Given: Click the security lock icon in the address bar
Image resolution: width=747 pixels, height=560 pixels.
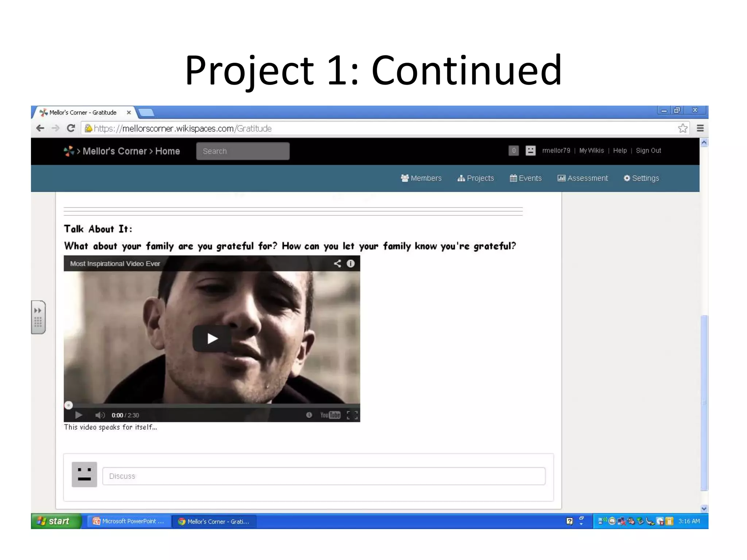Looking at the screenshot, I should coord(88,128).
